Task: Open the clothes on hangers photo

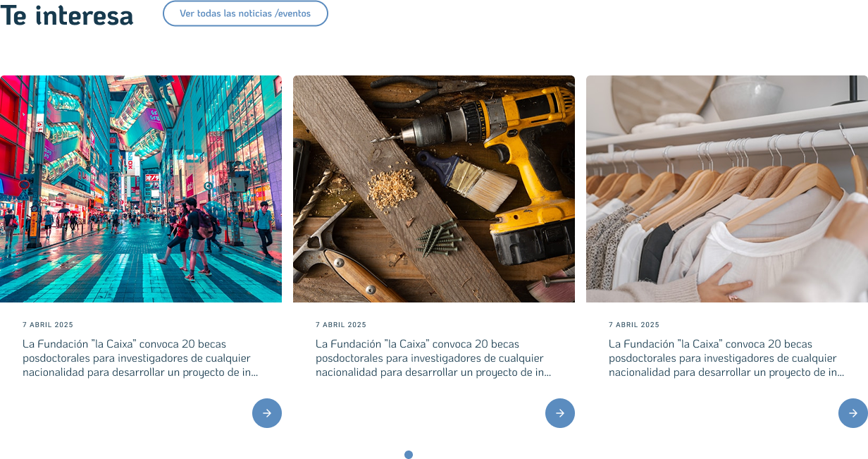Action: [726, 188]
